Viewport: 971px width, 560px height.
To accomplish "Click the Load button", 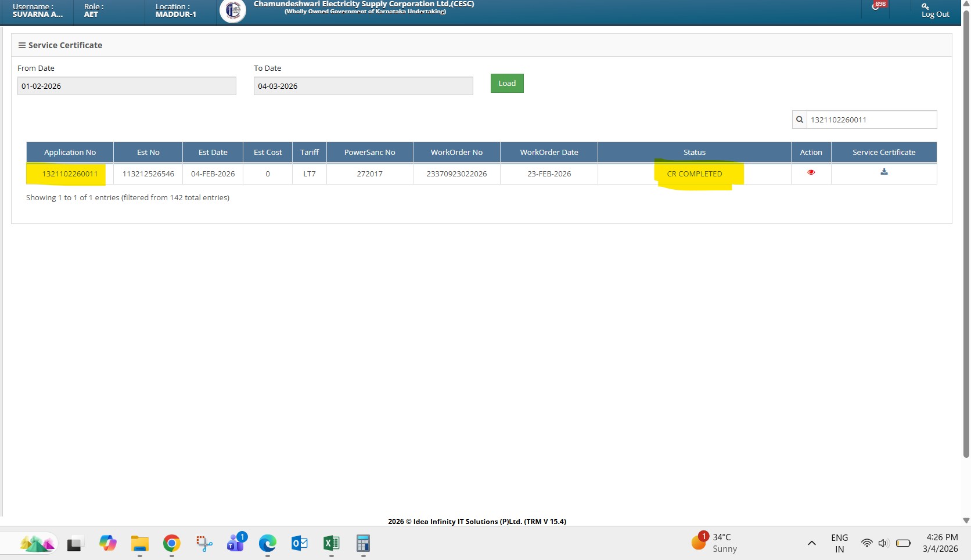I will pos(507,83).
